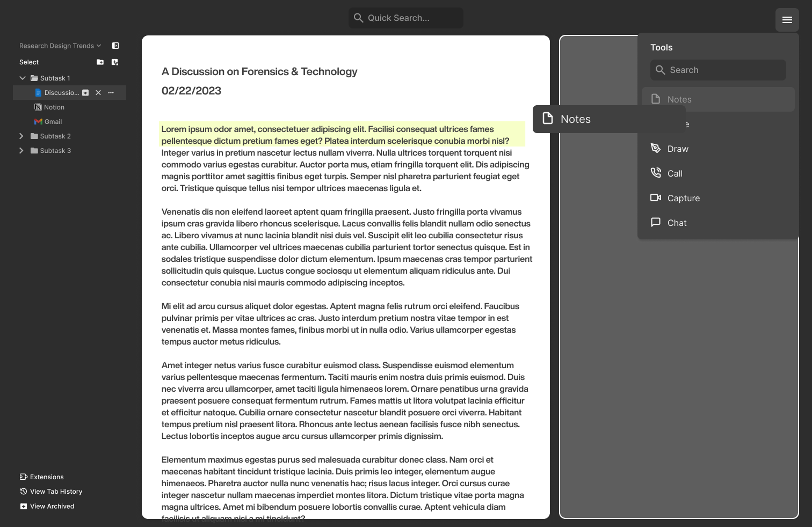Select the Subtask 1 folder

(50, 78)
